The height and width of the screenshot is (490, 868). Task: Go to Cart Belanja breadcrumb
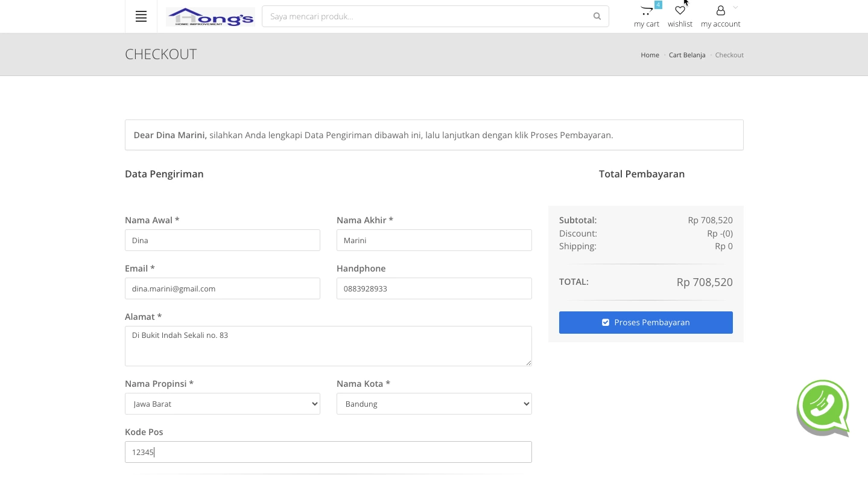686,55
